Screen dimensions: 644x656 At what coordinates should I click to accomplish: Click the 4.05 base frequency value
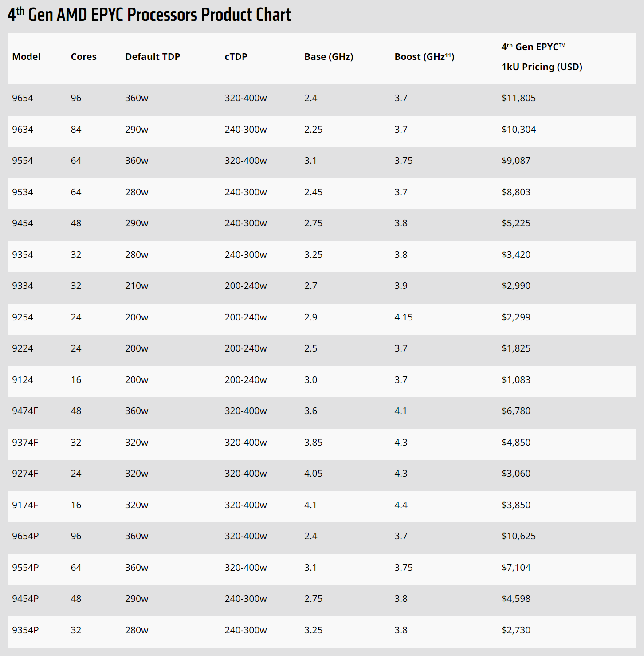[313, 474]
